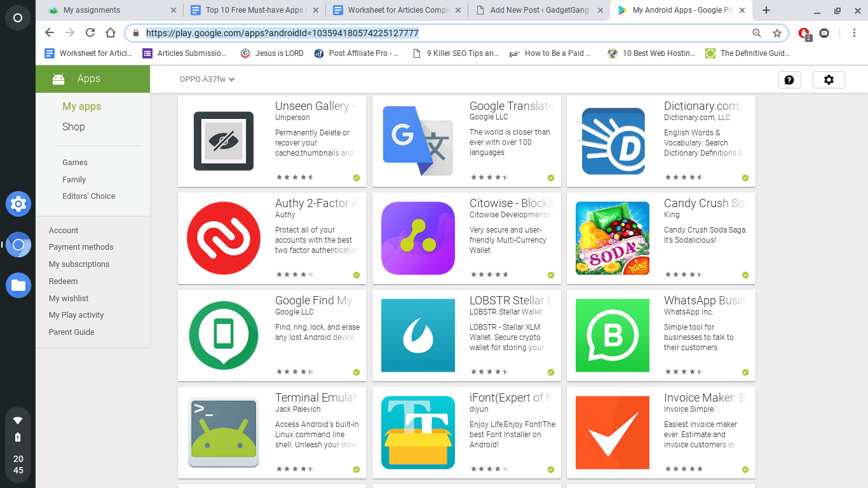
Task: Click the Google Translate title text
Action: click(x=512, y=106)
